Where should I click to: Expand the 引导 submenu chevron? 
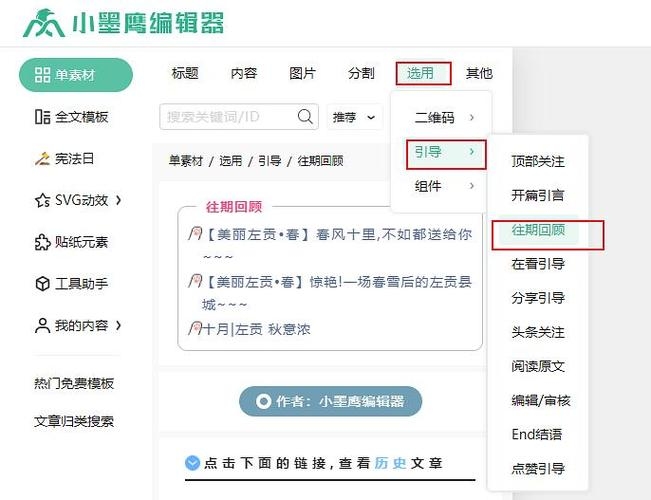(x=472, y=152)
